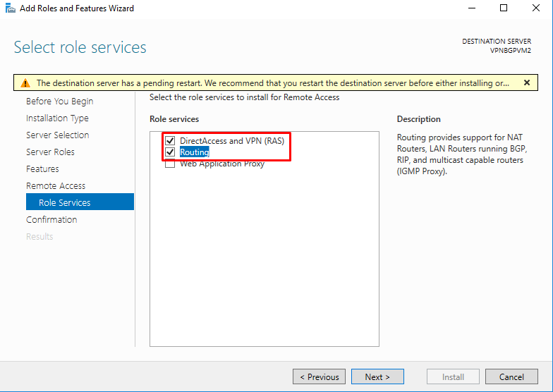Click the restart warning message text
Viewport: 553px width, 392px height.
coord(272,83)
